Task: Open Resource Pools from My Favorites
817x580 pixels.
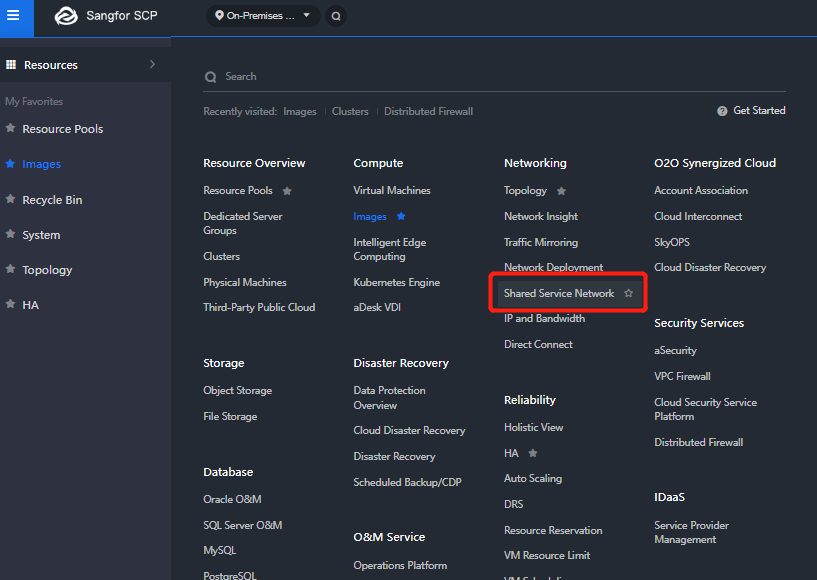Action: coord(63,129)
